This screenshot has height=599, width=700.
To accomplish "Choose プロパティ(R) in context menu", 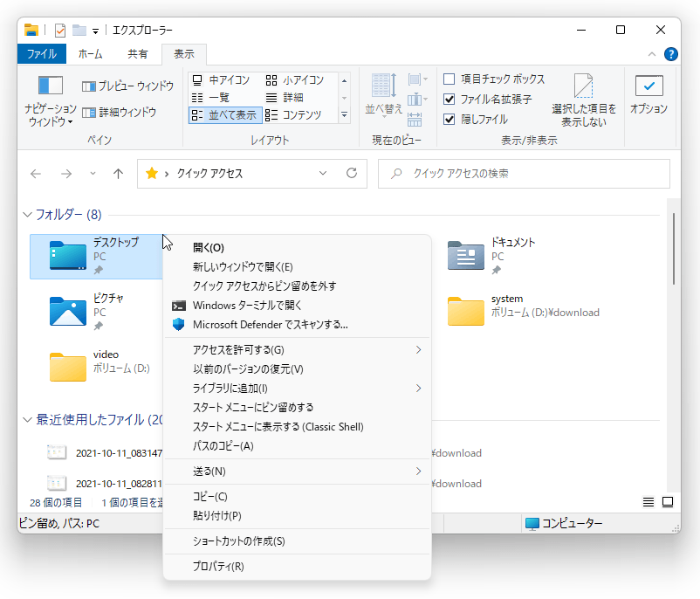I will click(297, 567).
